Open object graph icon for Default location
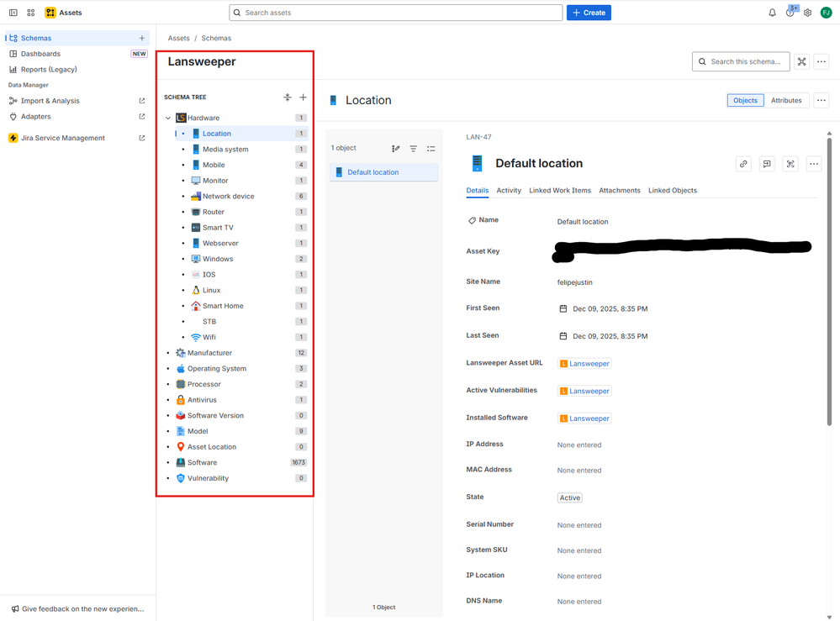The height and width of the screenshot is (621, 840). [x=790, y=164]
